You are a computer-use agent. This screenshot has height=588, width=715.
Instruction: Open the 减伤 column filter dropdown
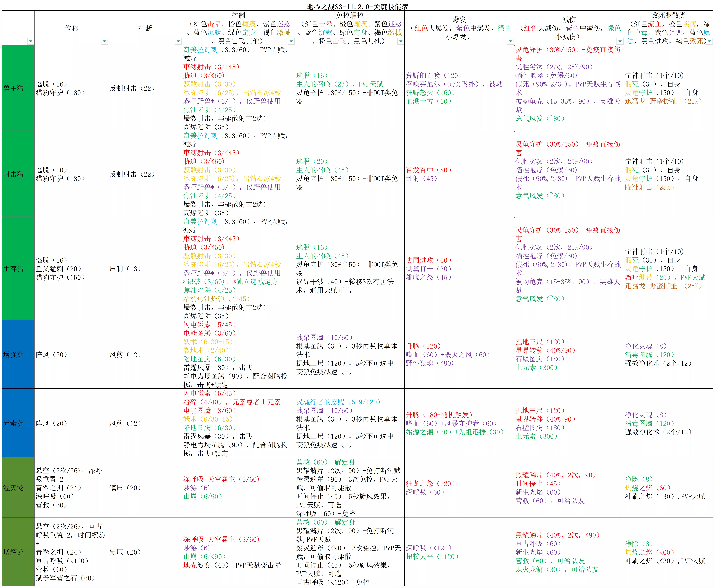pos(620,41)
